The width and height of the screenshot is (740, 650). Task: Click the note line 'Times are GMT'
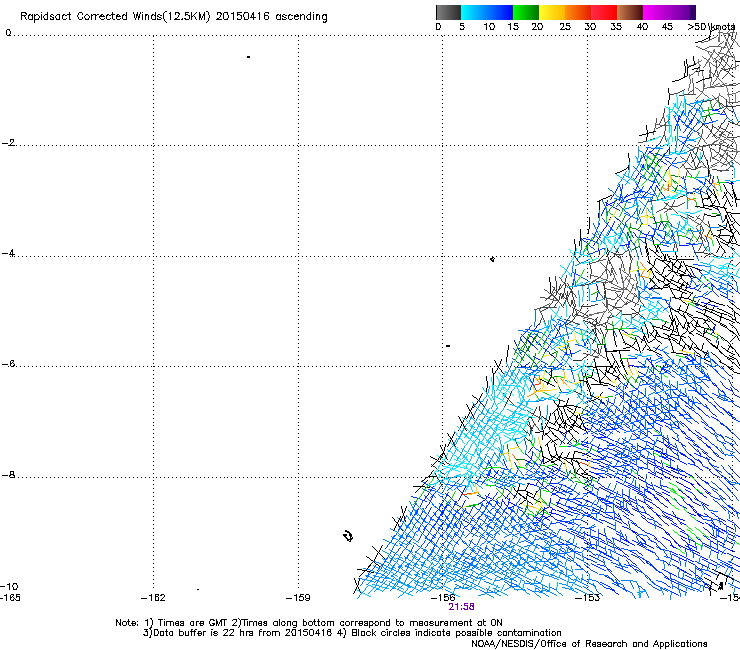click(x=193, y=623)
